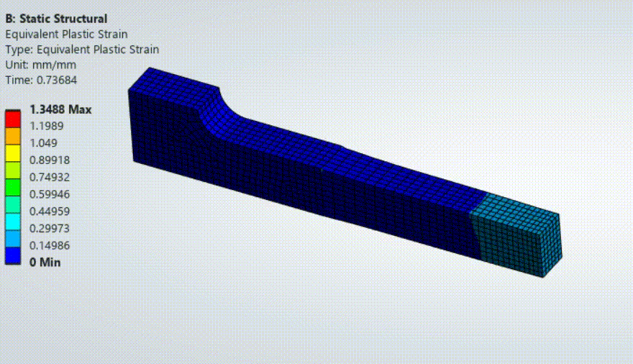This screenshot has width=633, height=364.
Task: Pick the yellow legend color band
Action: tap(13, 152)
